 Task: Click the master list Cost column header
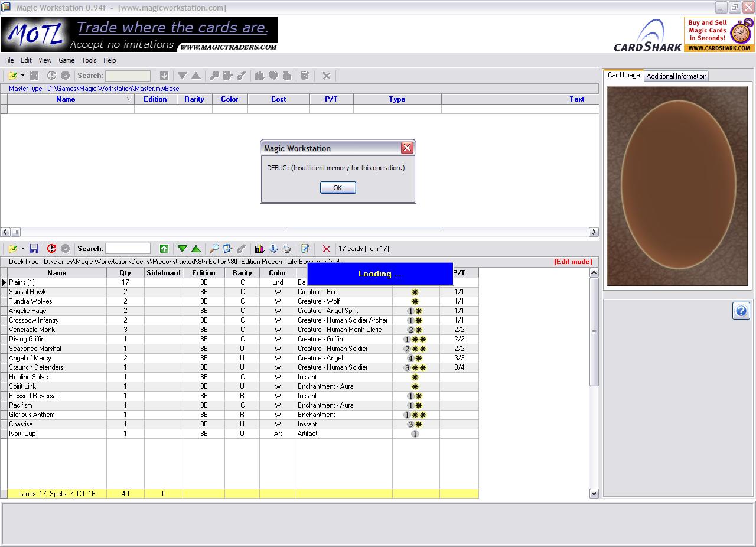(x=279, y=99)
